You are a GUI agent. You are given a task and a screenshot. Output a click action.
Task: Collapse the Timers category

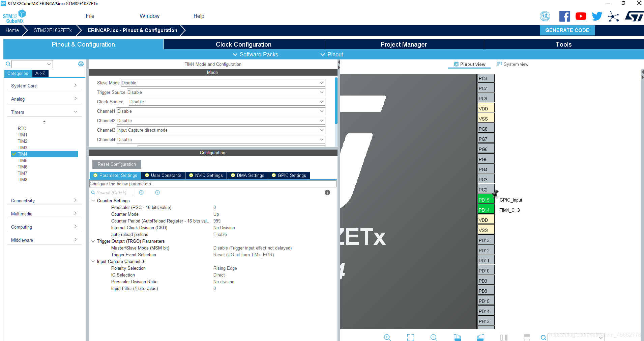(x=44, y=112)
